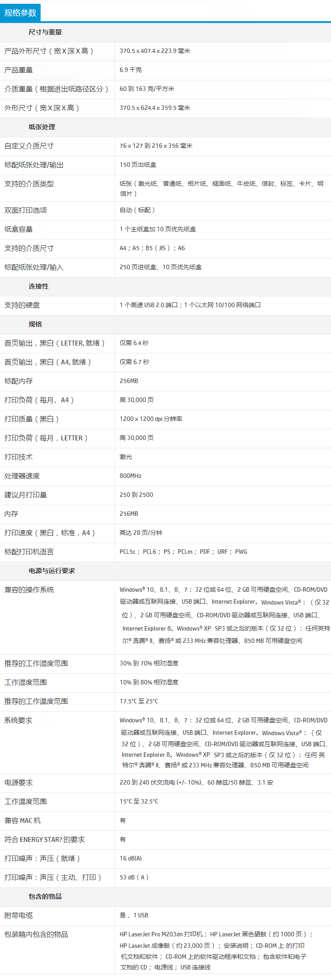Viewport: 331px width, 980px height.
Task: Click the USB 2.0 and Ethernet port value
Action: 190,305
